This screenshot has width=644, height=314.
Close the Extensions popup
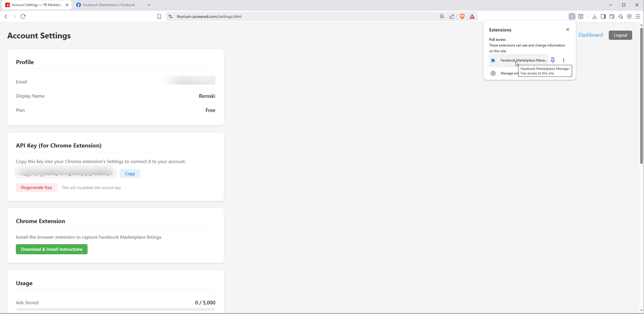568,29
